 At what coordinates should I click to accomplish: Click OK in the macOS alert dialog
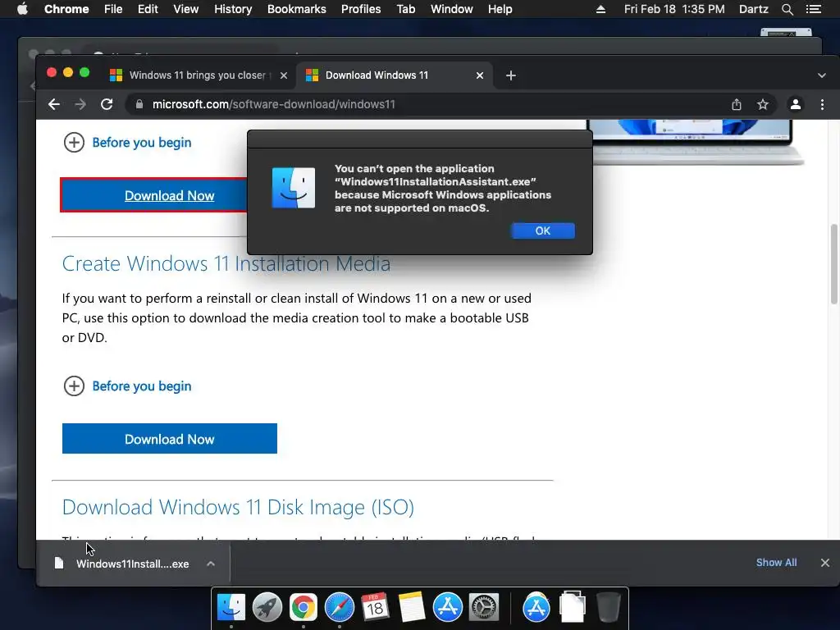tap(543, 231)
